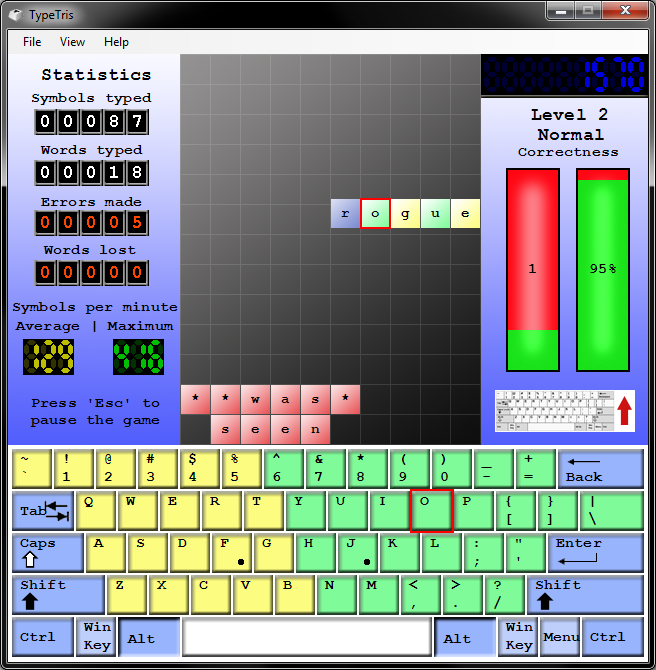Click the Words typed counter 00018

click(x=91, y=173)
